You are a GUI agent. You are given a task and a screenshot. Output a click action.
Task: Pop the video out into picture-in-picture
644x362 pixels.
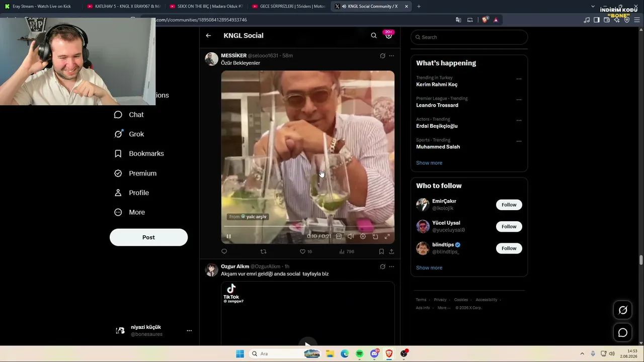(375, 236)
